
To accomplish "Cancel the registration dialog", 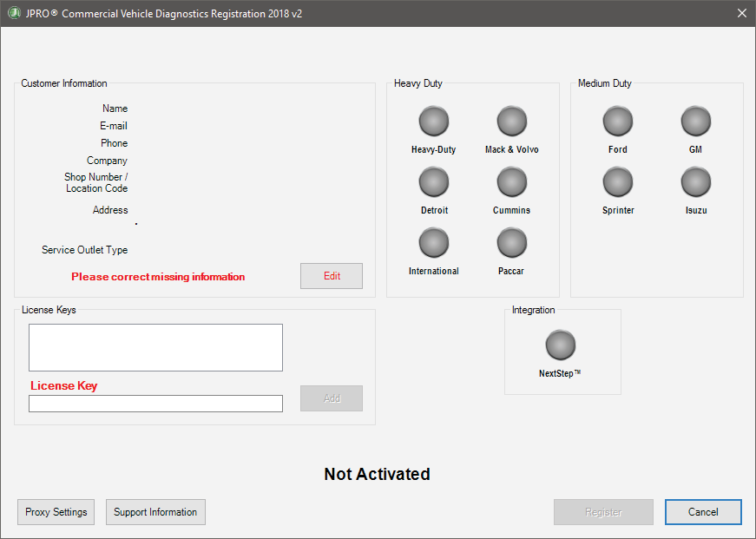I will tap(703, 512).
